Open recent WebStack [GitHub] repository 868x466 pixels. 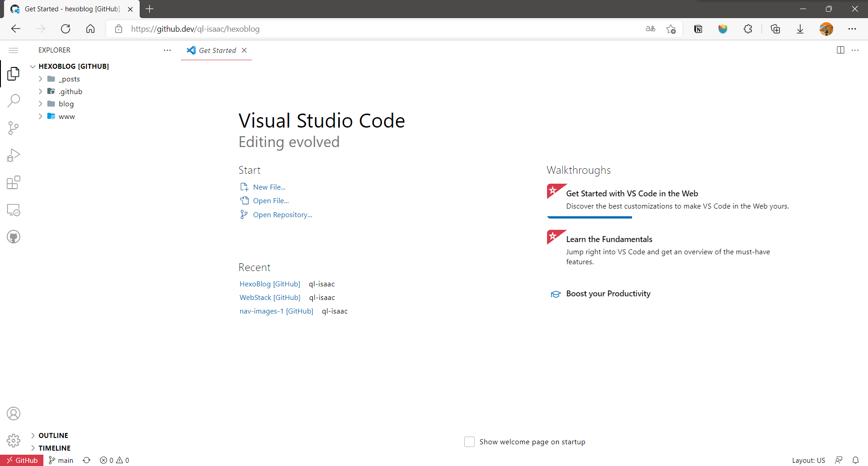[x=270, y=298]
